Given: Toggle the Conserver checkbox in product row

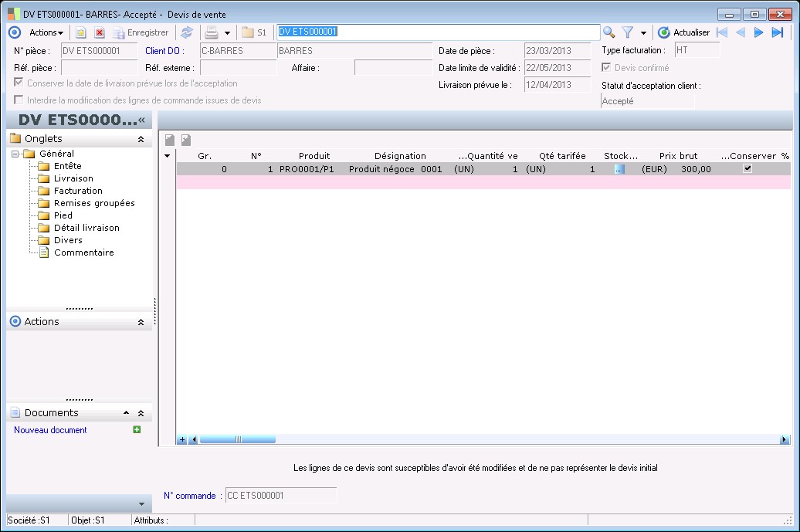Looking at the screenshot, I should tap(747, 168).
